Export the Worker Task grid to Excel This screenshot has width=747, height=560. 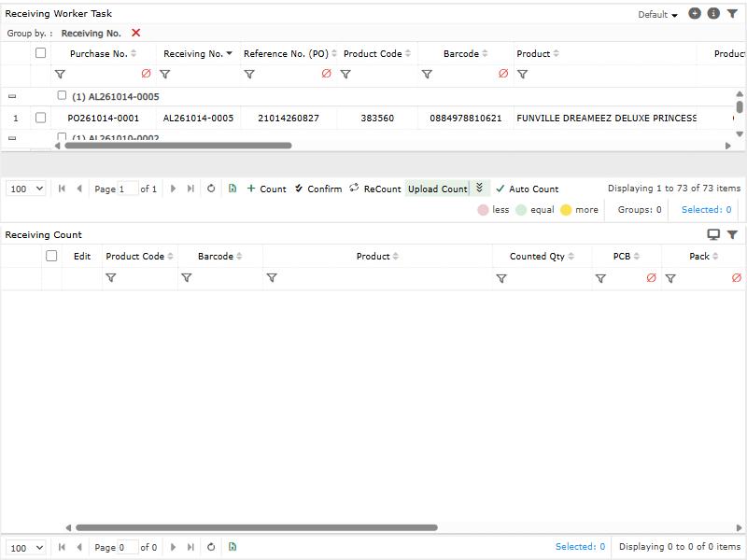(233, 189)
